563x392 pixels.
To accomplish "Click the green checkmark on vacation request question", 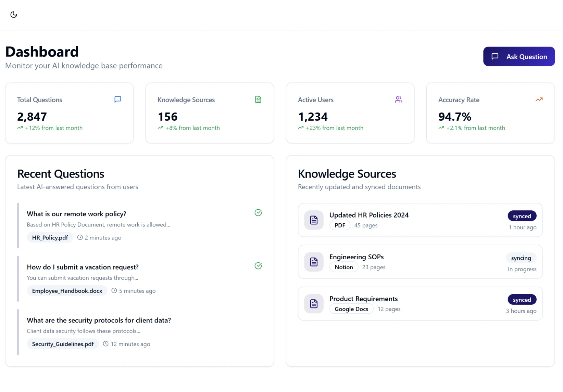I will coord(258,266).
